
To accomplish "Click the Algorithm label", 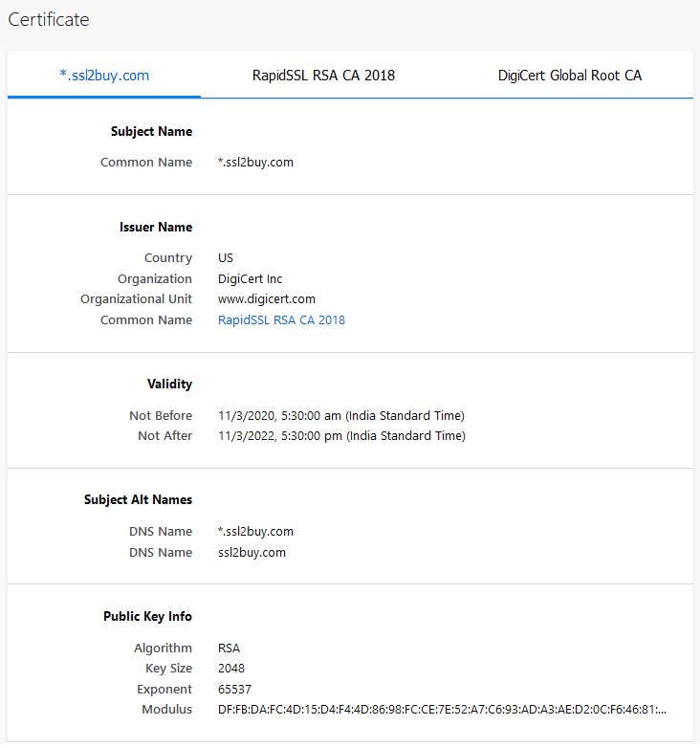I will (164, 649).
